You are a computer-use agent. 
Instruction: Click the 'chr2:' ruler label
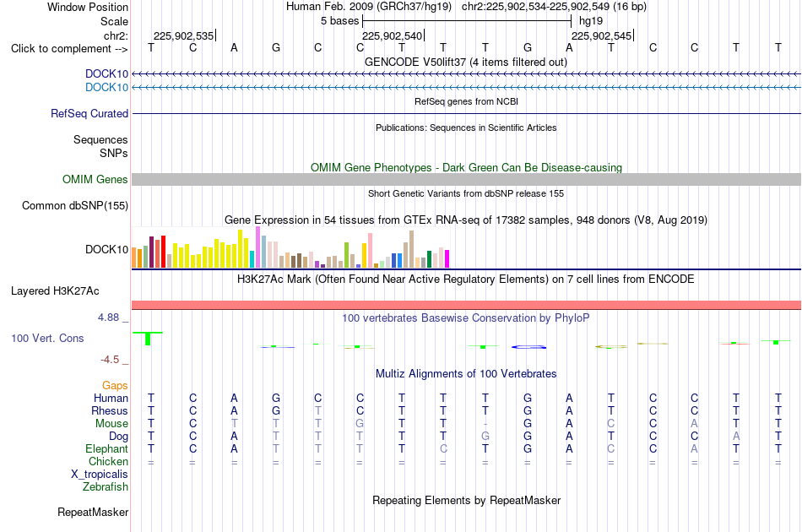tap(116, 35)
